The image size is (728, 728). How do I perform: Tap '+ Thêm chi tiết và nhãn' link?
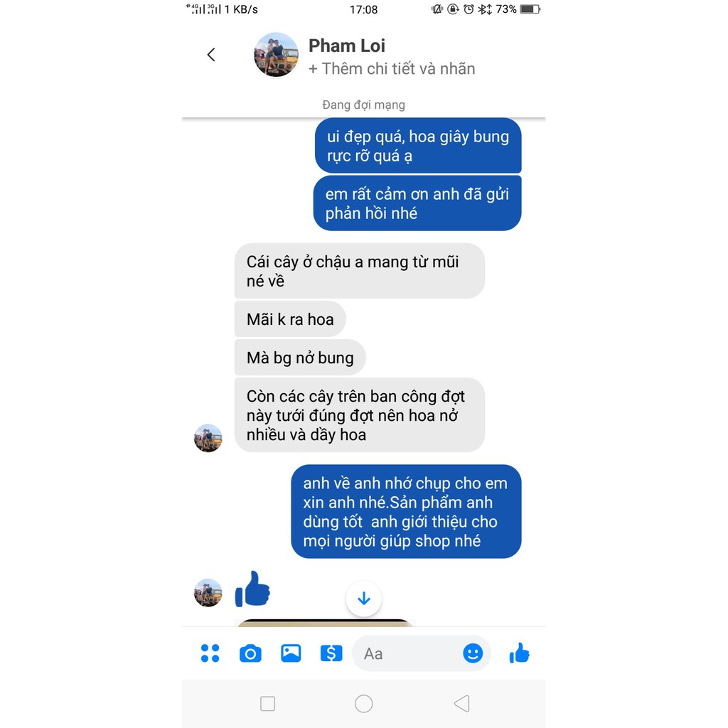[392, 69]
